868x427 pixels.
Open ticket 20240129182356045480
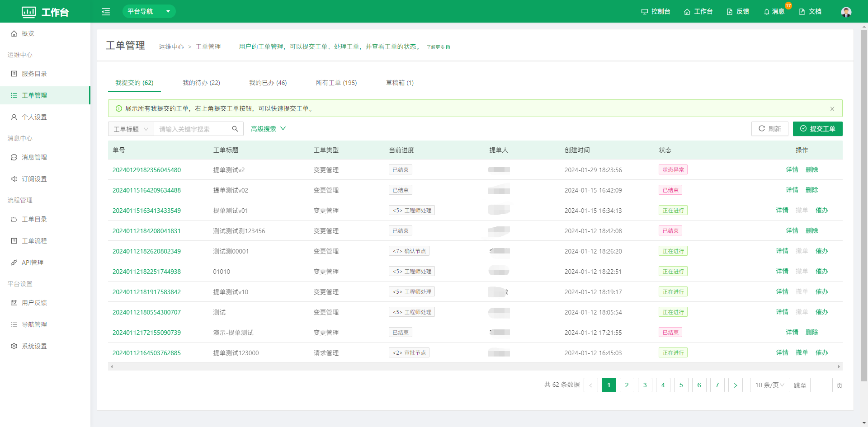pos(146,170)
